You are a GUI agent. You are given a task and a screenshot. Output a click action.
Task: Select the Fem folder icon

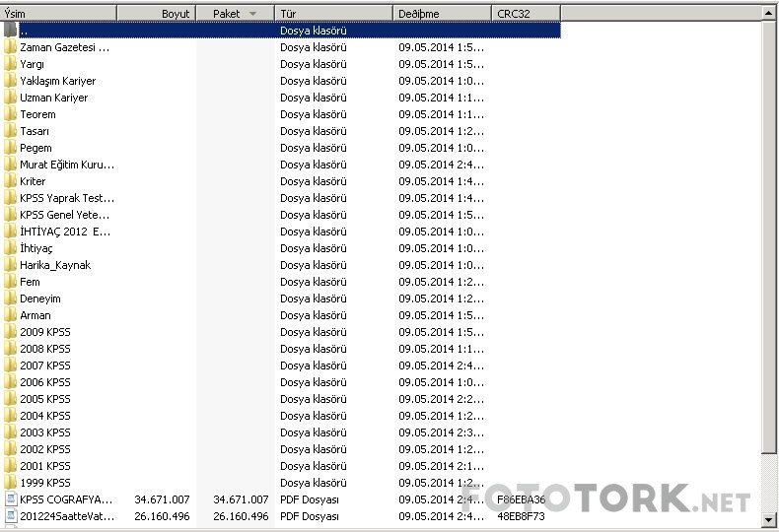point(10,282)
